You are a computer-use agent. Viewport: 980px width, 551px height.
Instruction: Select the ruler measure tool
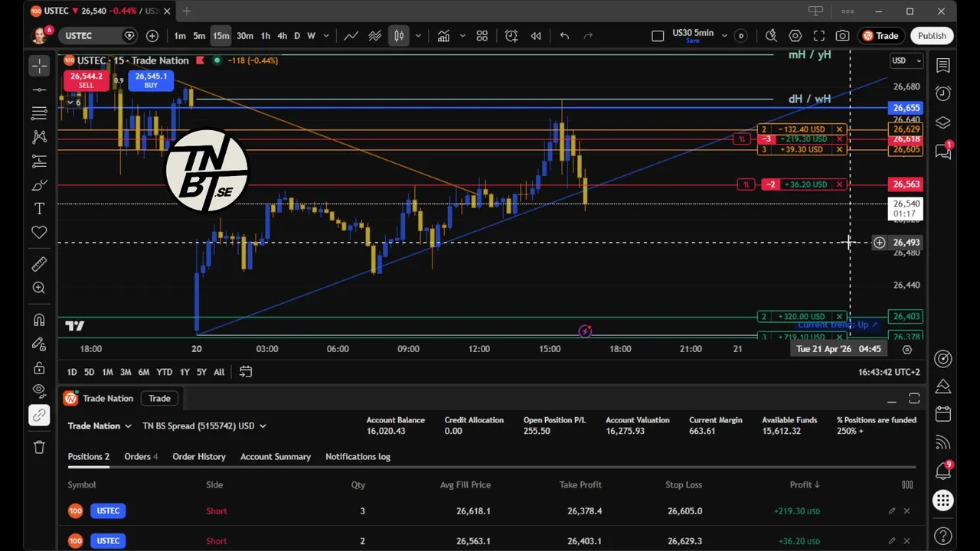click(39, 264)
